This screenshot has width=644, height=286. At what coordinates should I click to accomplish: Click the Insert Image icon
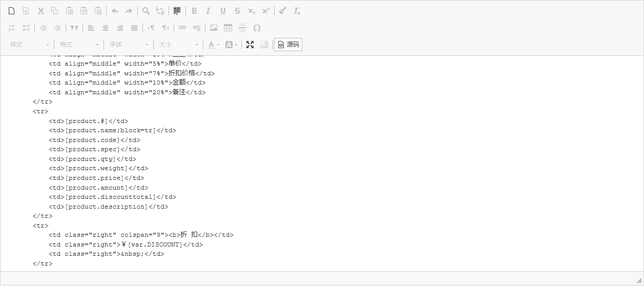214,28
